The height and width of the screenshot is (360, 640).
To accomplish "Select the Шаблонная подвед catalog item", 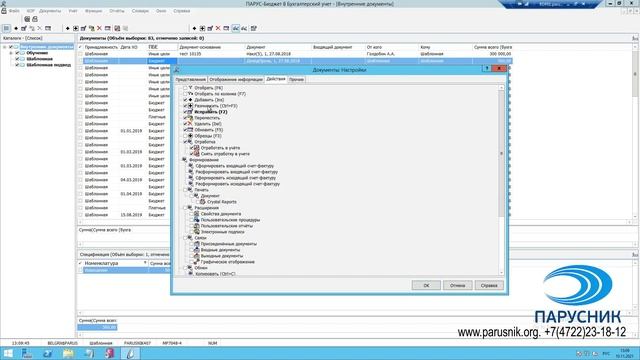I will point(49,65).
